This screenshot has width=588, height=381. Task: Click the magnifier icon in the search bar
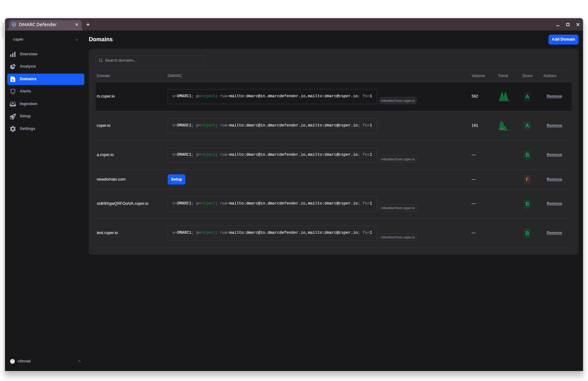pyautogui.click(x=101, y=60)
